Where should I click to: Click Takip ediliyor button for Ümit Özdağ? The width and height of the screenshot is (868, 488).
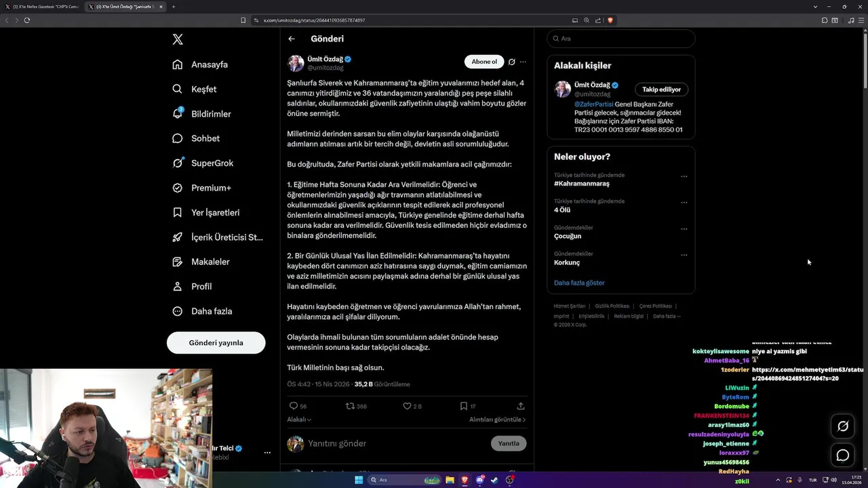[661, 89]
